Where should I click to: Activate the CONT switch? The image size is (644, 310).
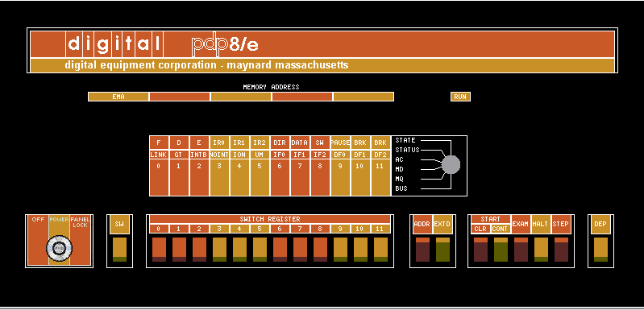click(501, 250)
